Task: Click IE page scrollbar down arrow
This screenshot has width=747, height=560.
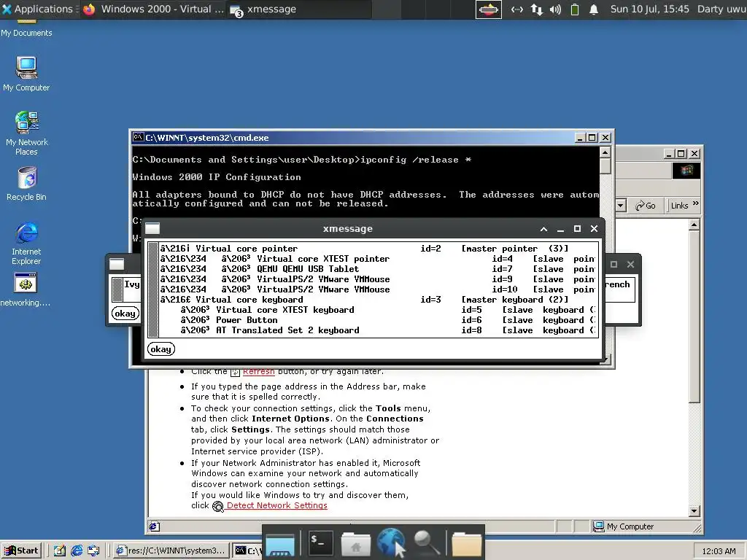Action: tap(694, 511)
